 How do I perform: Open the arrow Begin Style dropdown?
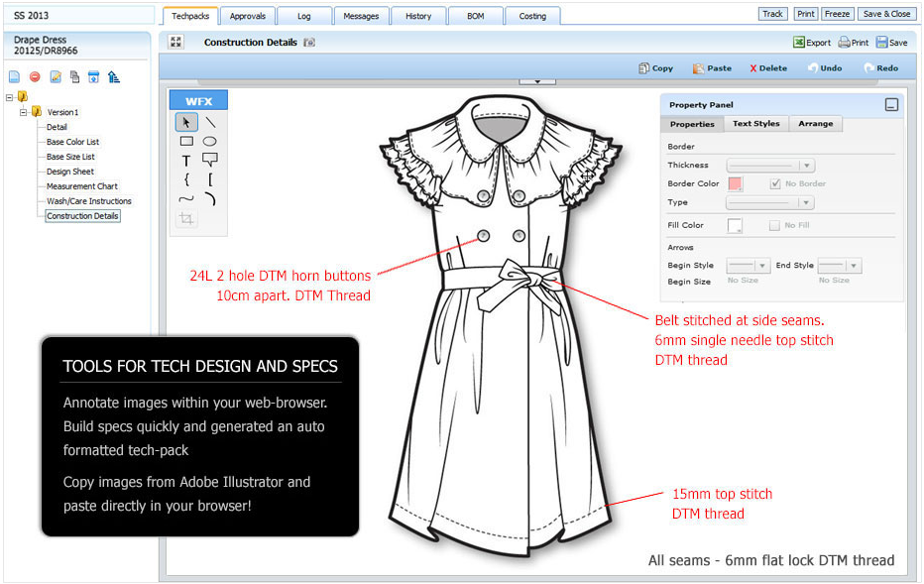point(749,266)
